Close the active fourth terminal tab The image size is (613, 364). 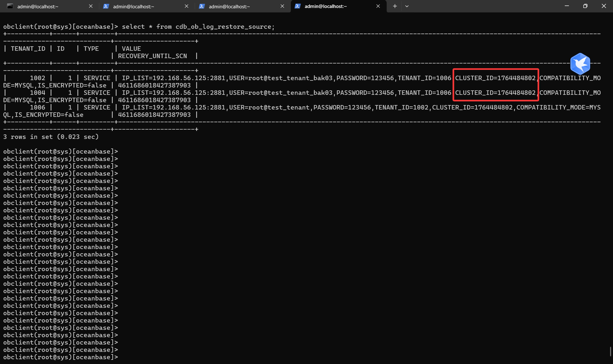click(378, 6)
